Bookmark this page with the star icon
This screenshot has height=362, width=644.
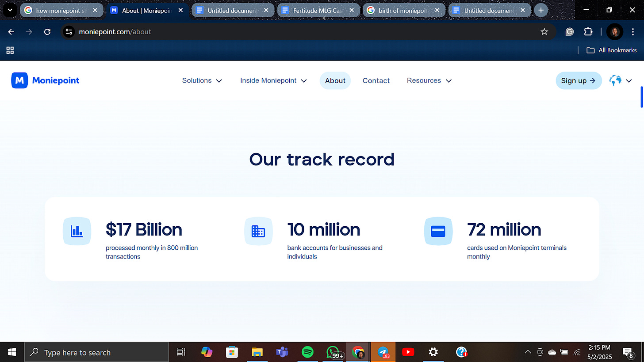point(544,32)
